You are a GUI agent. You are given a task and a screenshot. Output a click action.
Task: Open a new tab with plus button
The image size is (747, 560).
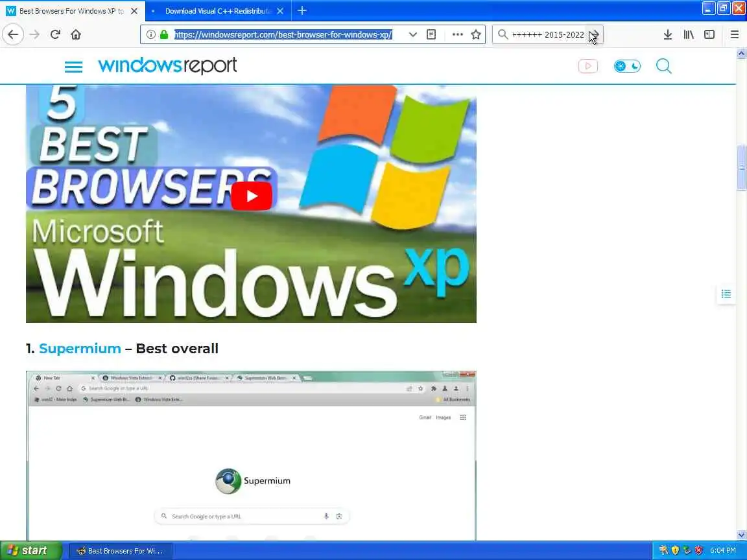(x=302, y=10)
